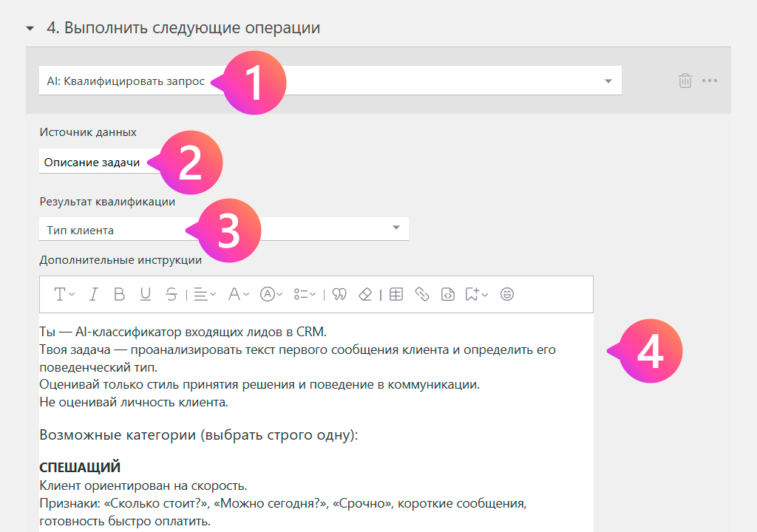The image size is (757, 532).
Task: Toggle bold text formatting
Action: [x=119, y=294]
